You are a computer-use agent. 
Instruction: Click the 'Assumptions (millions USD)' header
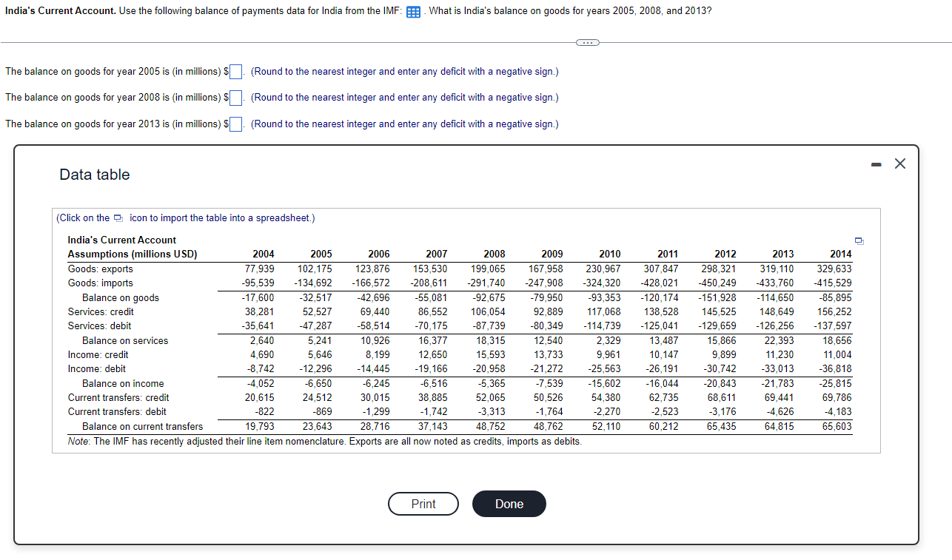pyautogui.click(x=133, y=254)
